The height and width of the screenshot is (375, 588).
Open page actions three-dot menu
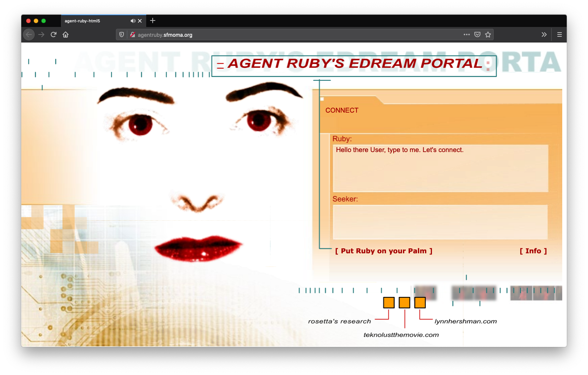click(467, 35)
